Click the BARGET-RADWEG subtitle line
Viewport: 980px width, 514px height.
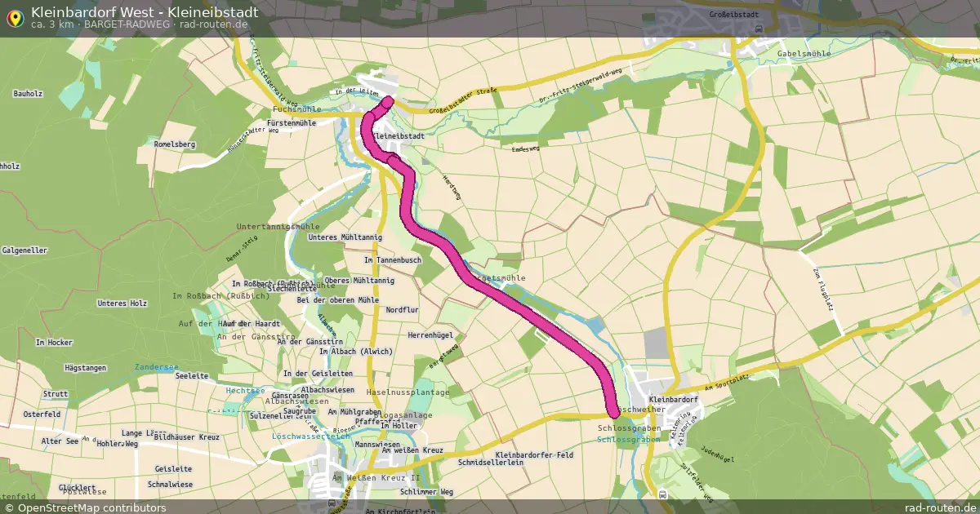point(140,24)
